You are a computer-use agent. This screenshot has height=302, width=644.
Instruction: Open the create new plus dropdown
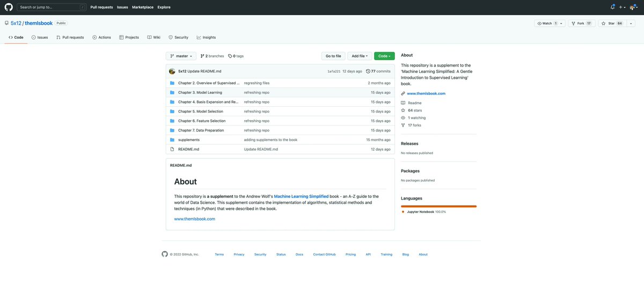[x=622, y=7]
